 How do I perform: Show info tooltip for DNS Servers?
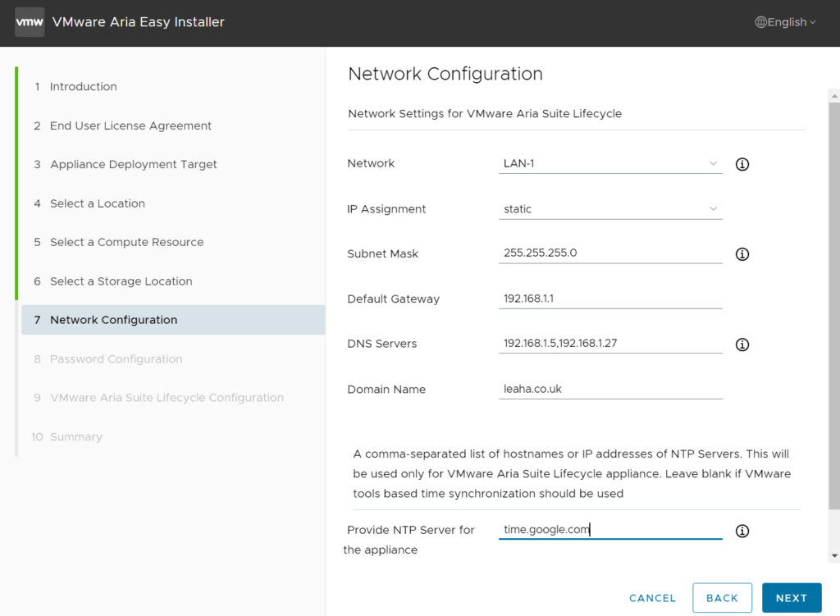[x=742, y=345]
